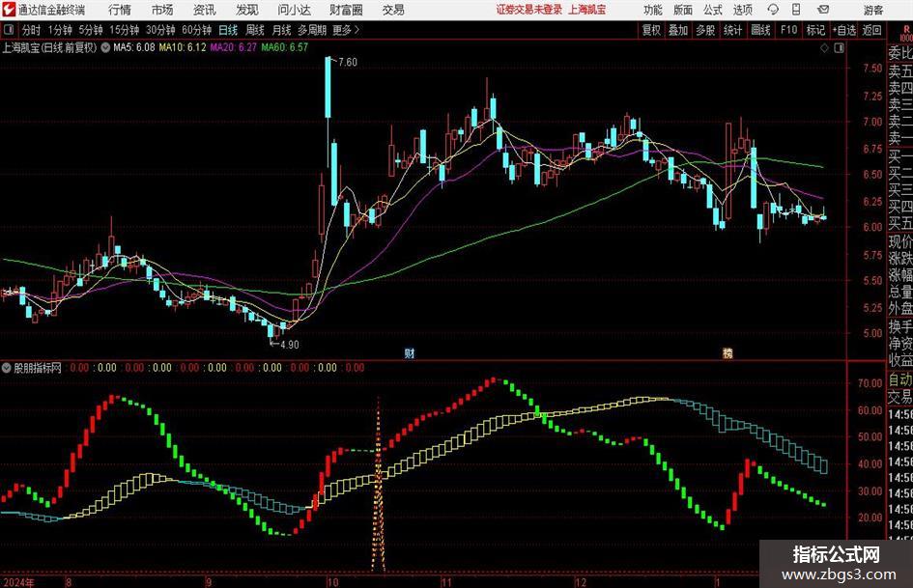
Task: Expand the 更多 periods chevron
Action: [x=347, y=30]
